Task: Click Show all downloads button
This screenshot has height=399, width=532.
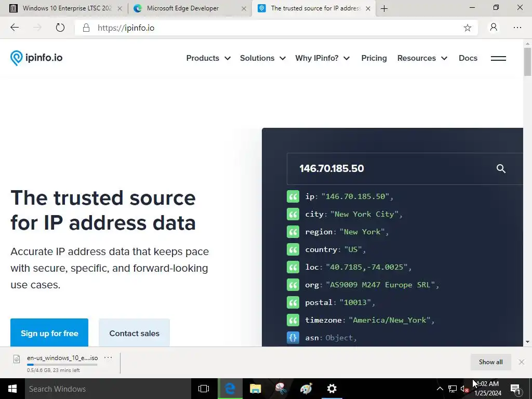Action: coord(490,362)
